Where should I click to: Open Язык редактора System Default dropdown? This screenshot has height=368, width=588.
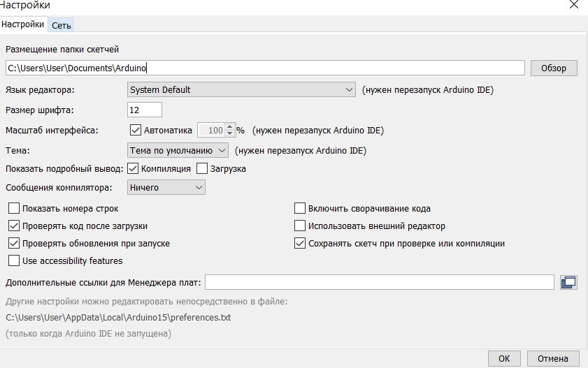coord(241,90)
